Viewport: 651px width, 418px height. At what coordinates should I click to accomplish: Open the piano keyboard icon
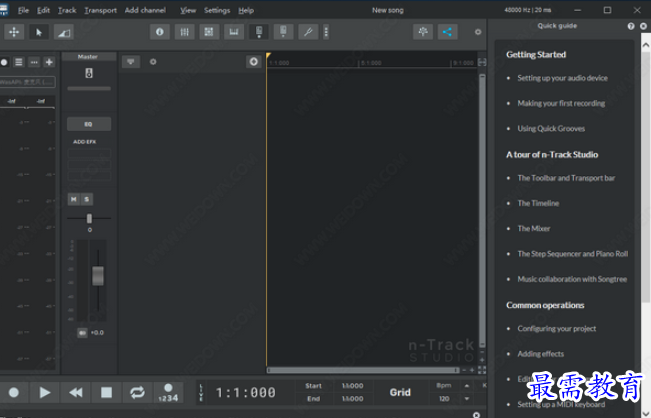tap(234, 32)
